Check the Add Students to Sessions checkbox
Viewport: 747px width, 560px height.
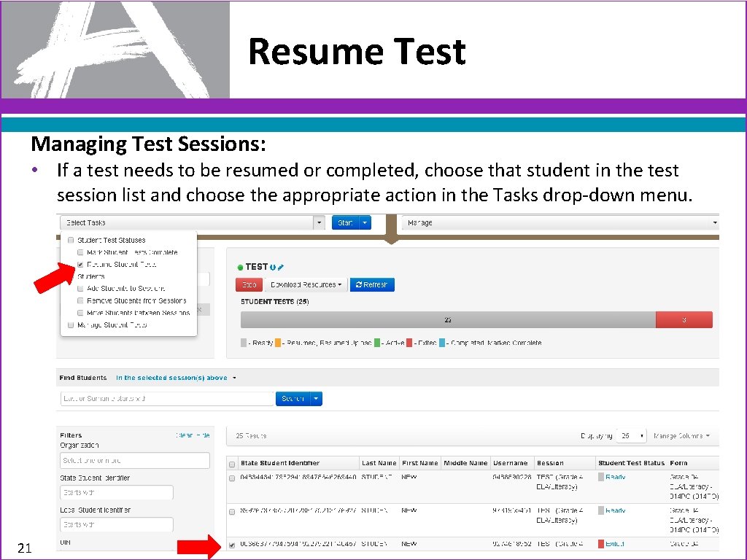(x=80, y=288)
